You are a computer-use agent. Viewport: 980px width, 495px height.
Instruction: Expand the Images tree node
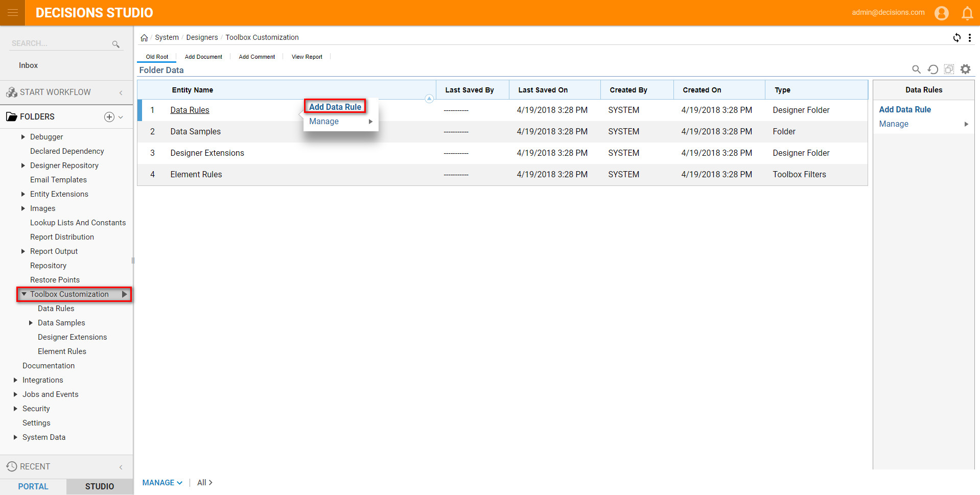point(23,208)
